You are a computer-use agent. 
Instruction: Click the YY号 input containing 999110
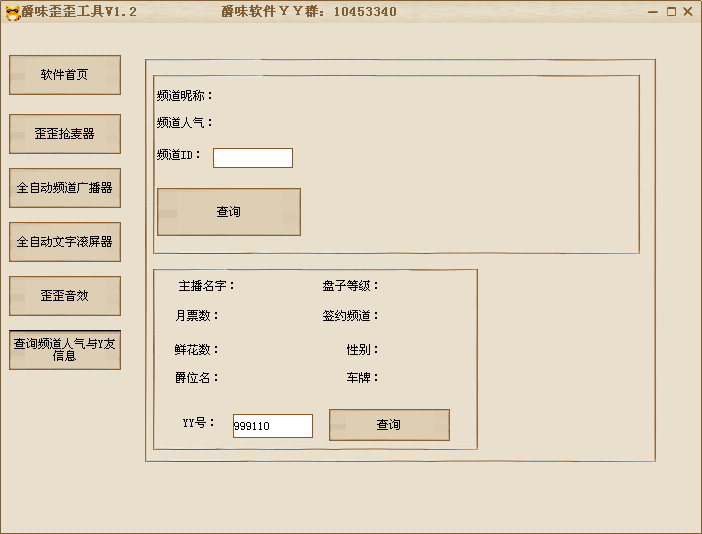pyautogui.click(x=272, y=426)
